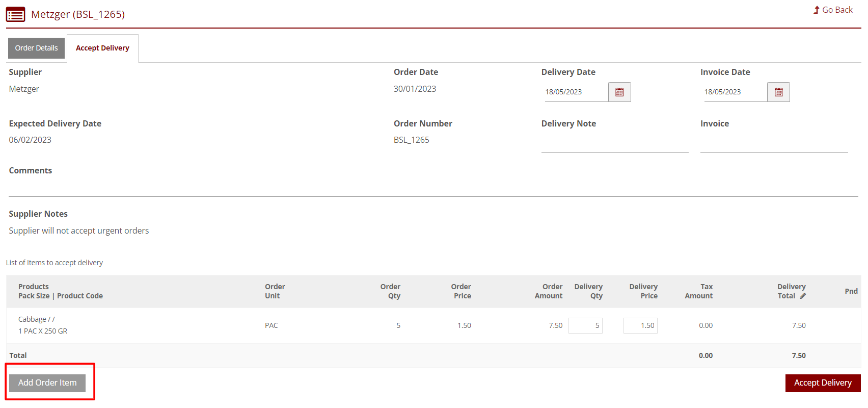Go back using the Go Back link
Image resolution: width=868 pixels, height=408 pixels.
pyautogui.click(x=833, y=10)
